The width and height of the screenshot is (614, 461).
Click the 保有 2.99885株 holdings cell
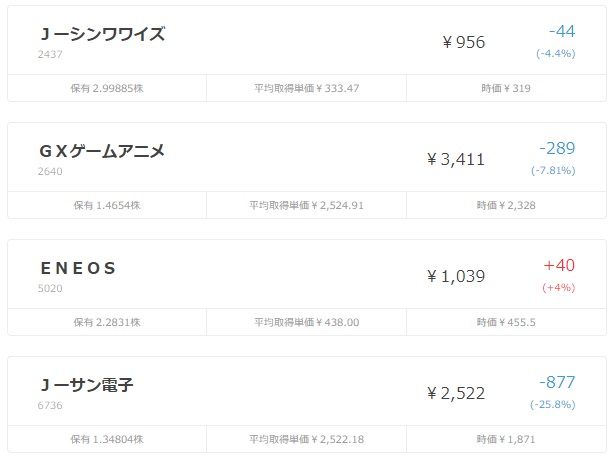[x=107, y=88]
